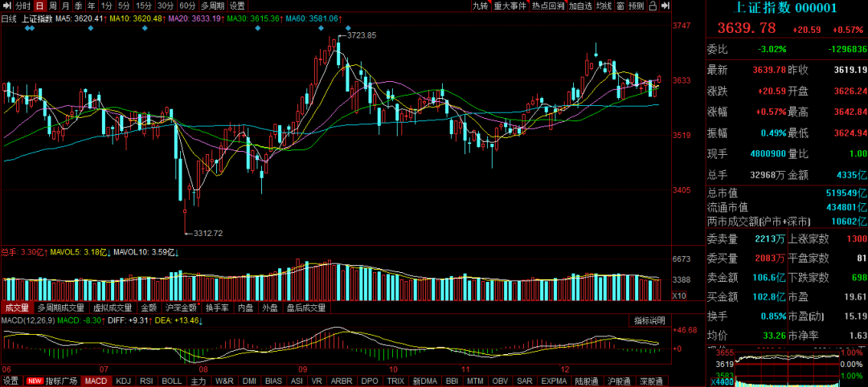Image resolution: width=868 pixels, height=387 pixels.
Task: Select the 成交量 volume tab
Action: 17,308
